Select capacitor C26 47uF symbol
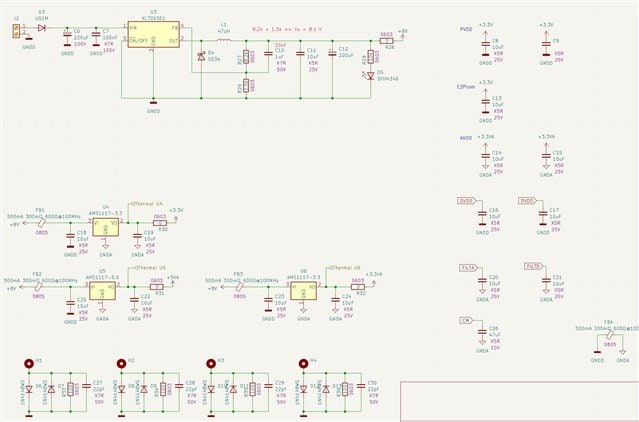Image resolution: width=639 pixels, height=422 pixels. 482,332
